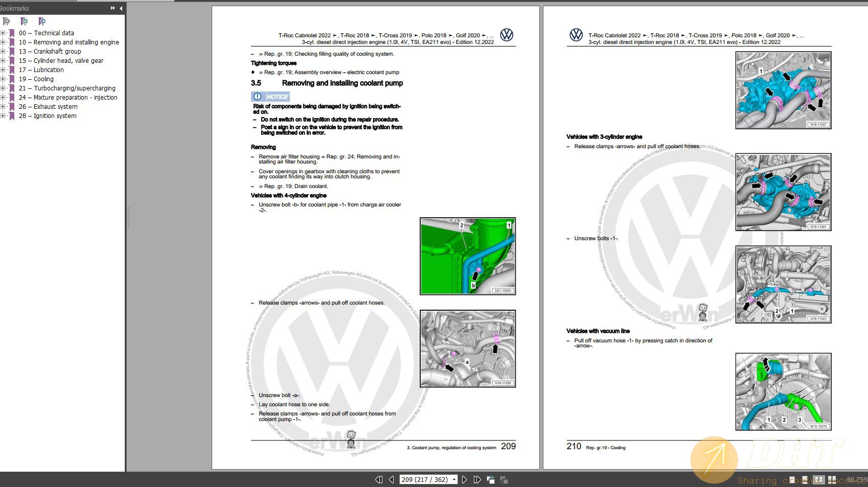Click 'Vehicles with 4-cylinder engine' subheading
868x487 pixels.
[288, 195]
